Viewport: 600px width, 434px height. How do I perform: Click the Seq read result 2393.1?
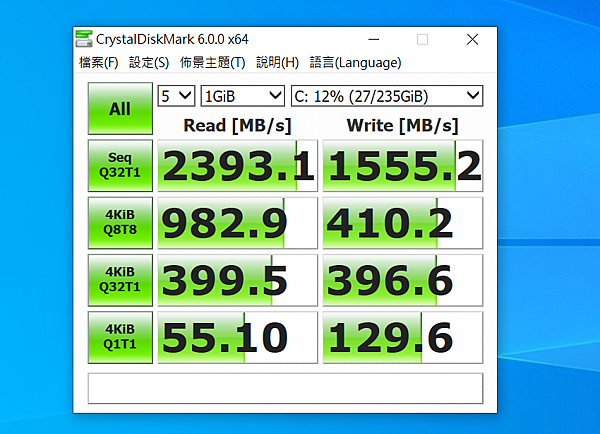(238, 165)
